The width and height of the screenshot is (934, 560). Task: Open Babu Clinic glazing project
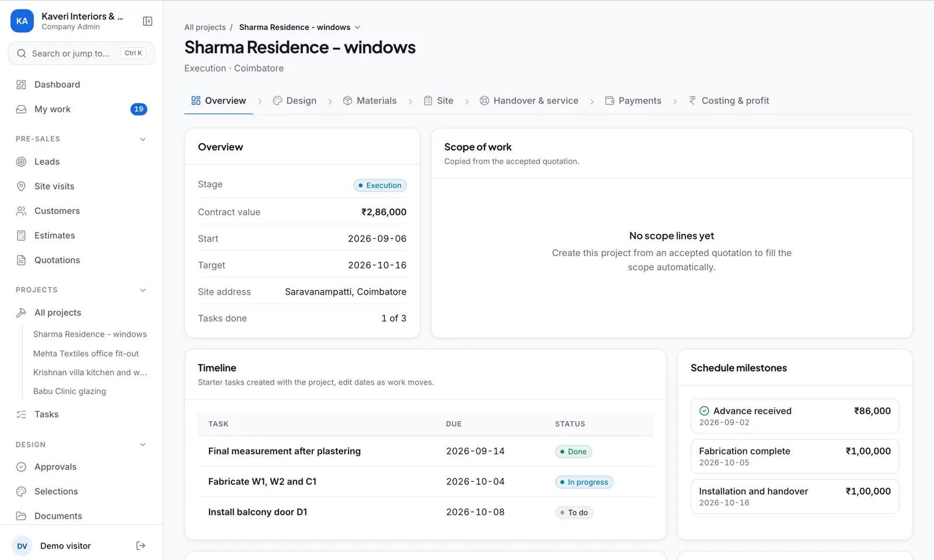tap(69, 391)
